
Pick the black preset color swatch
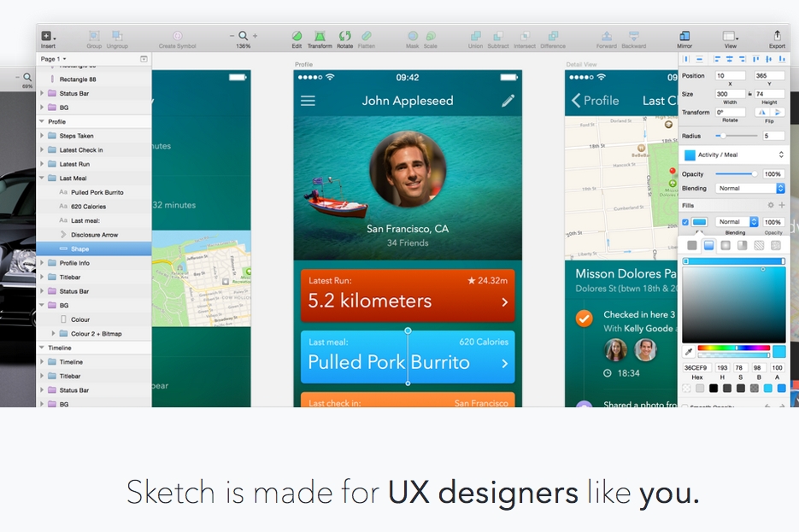pyautogui.click(x=714, y=389)
